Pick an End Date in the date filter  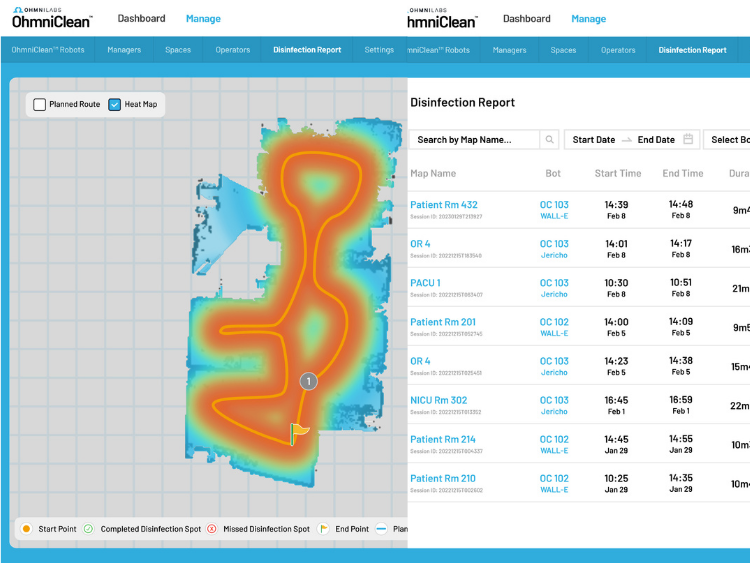coord(656,140)
